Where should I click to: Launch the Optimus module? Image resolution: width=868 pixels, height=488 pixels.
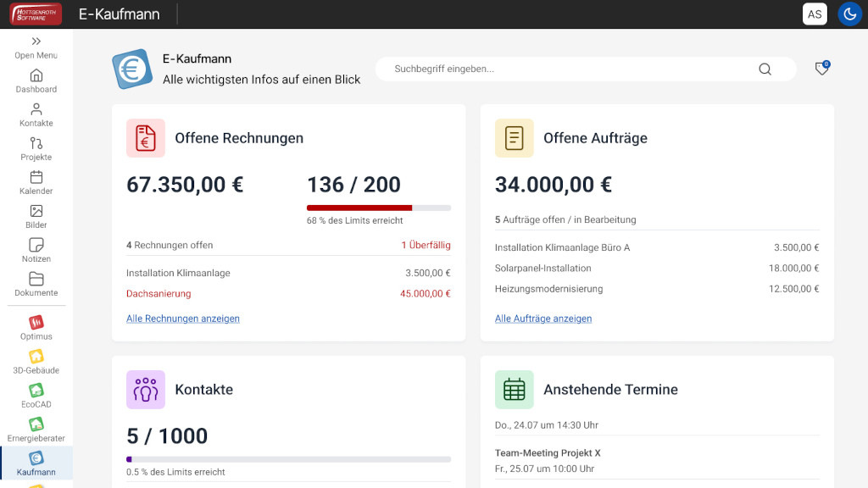[36, 328]
